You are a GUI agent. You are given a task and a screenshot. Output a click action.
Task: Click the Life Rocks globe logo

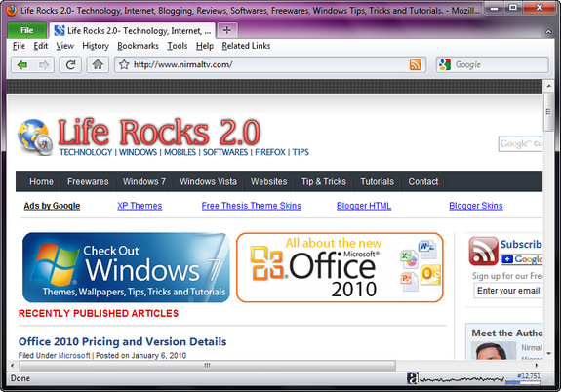point(35,137)
